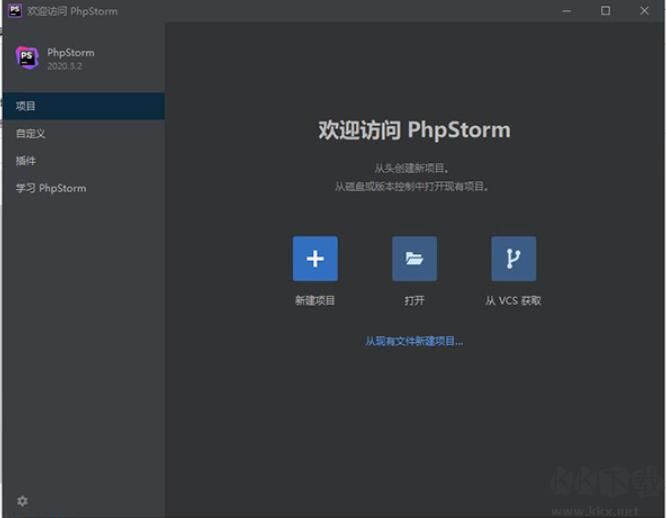Click the 欢迎访问 PhpStorm heading
This screenshot has width=666, height=518.
click(x=414, y=130)
